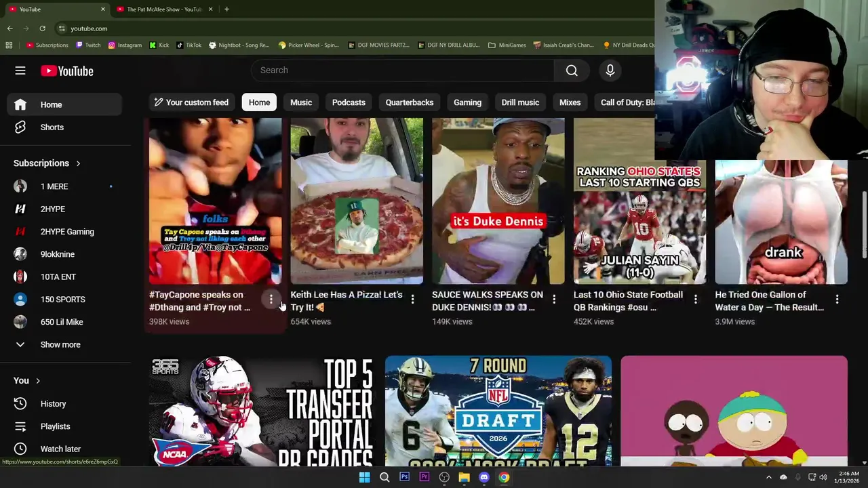Play the 7 Round NFL Draft 2026 thumbnail
This screenshot has width=868, height=488.
pos(498,411)
